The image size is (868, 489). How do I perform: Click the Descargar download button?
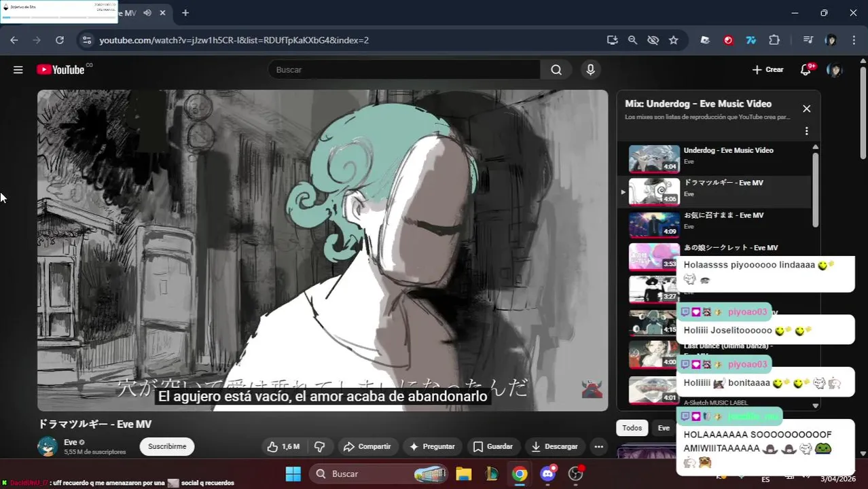tap(554, 446)
